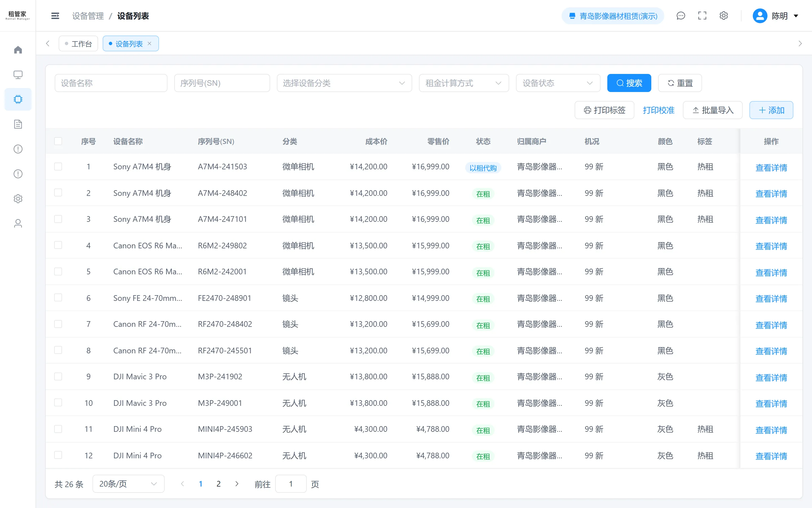The width and height of the screenshot is (812, 508).
Task: Open the user profile icon in sidebar
Action: (18, 224)
